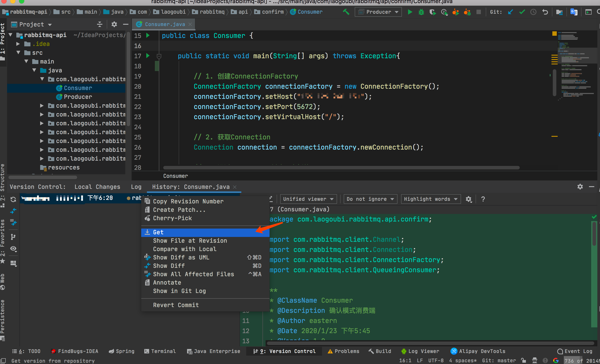Viewport: 600px width, 364px height.
Task: Collapse the src folder
Action: point(18,53)
